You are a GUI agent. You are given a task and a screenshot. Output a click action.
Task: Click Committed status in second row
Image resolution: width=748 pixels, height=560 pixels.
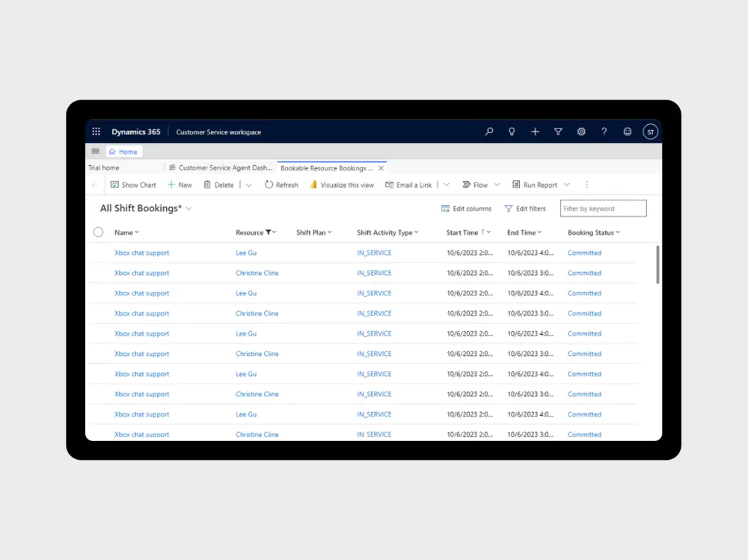point(584,273)
